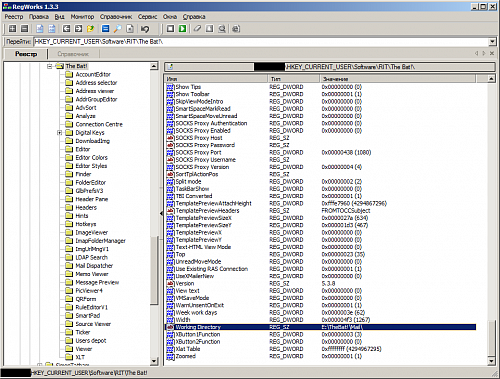Click the forward arrow toolbar icon

click(78, 29)
